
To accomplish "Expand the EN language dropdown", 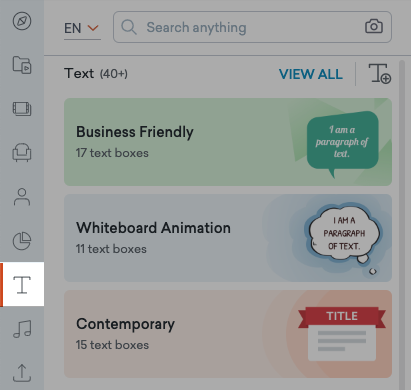I will click(x=82, y=28).
